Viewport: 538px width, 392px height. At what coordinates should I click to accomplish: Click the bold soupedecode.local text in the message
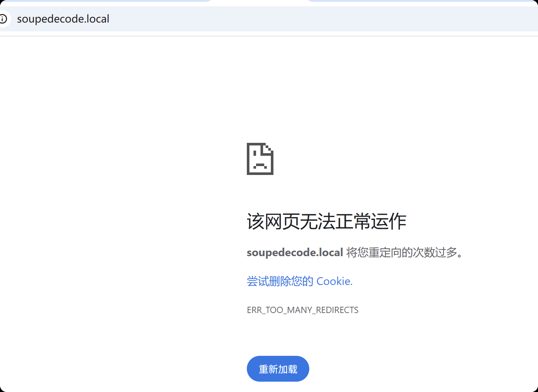tap(294, 252)
